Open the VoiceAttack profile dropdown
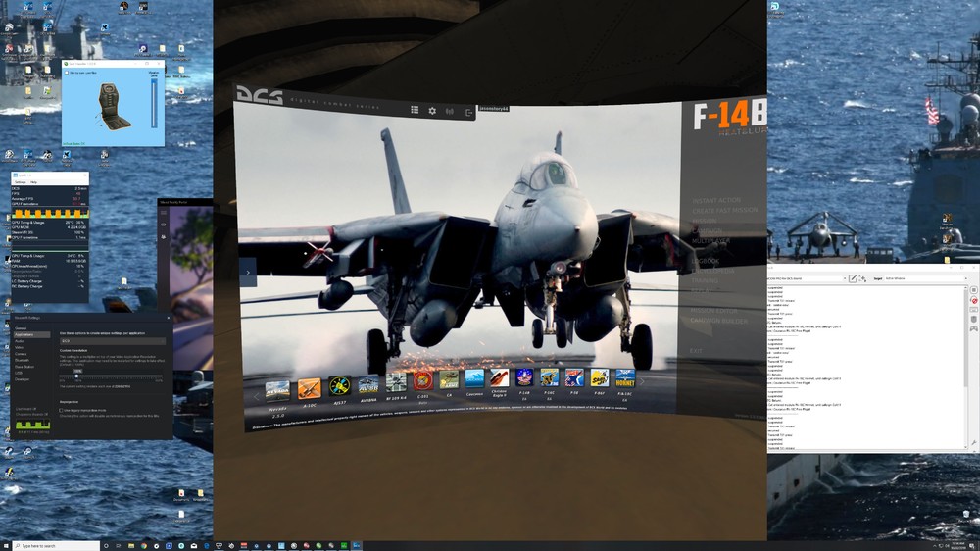 807,278
